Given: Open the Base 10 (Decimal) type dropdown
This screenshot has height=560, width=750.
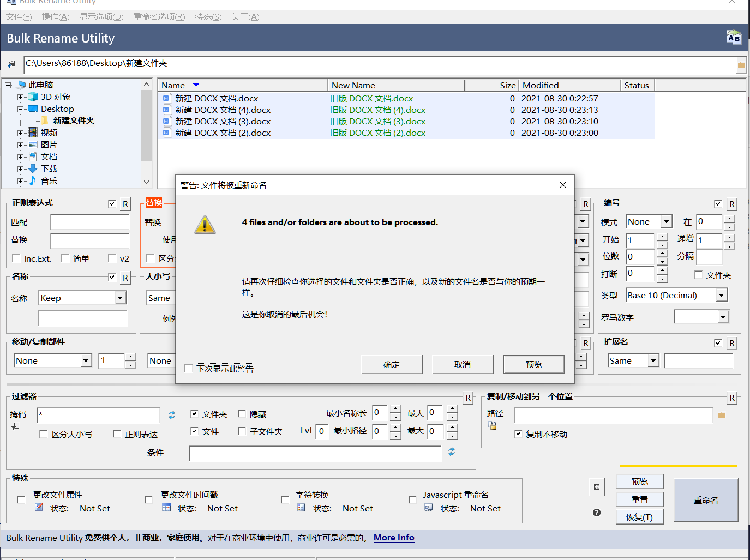Looking at the screenshot, I should [721, 295].
